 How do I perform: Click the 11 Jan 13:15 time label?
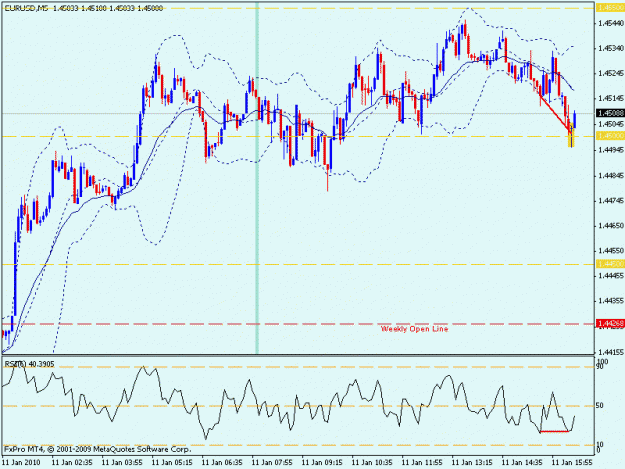click(472, 462)
